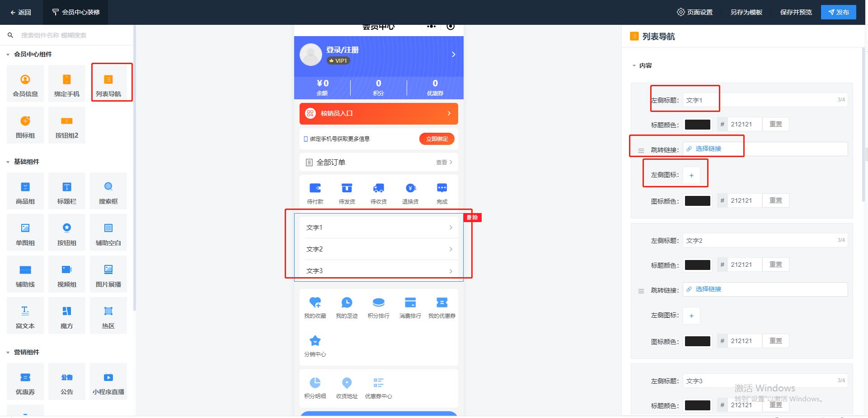The height and width of the screenshot is (418, 868).
Task: Click the 退换货 order icon
Action: tap(410, 188)
